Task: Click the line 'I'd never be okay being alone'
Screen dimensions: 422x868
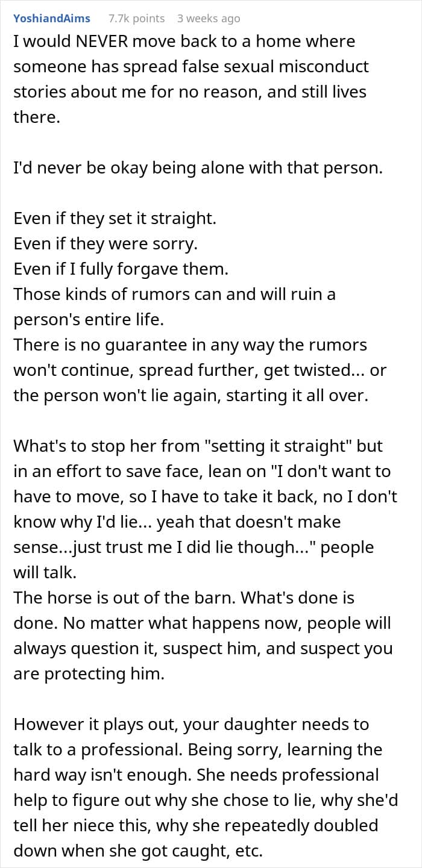Action: click(198, 168)
